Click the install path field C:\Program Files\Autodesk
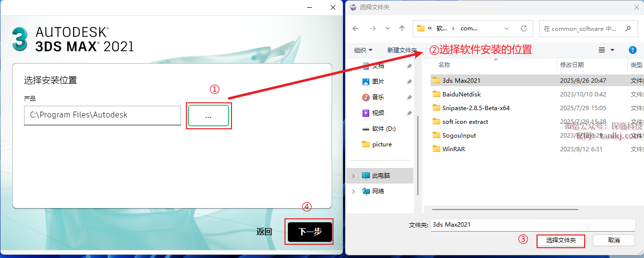Image resolution: width=644 pixels, height=258 pixels. click(x=103, y=115)
